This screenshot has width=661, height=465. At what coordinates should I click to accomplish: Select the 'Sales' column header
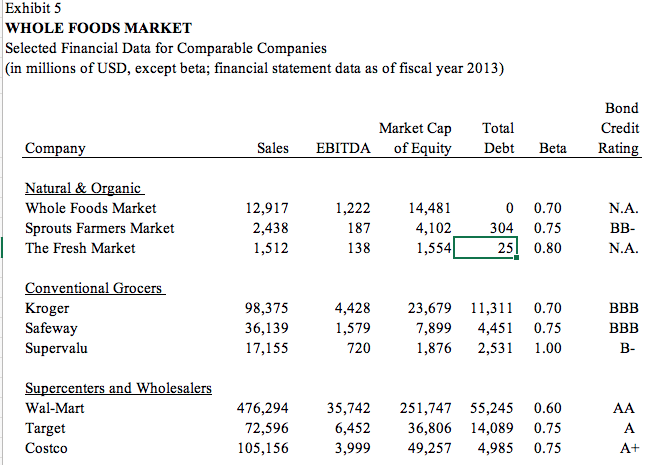(x=273, y=148)
